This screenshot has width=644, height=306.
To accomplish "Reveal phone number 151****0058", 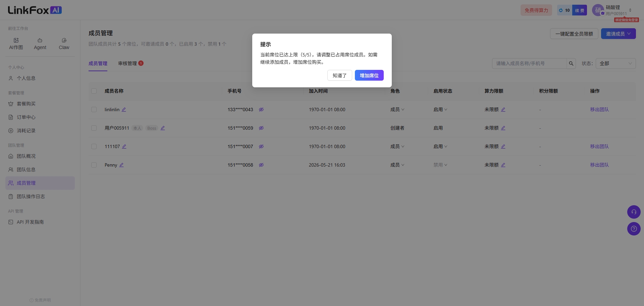I will pos(261,165).
